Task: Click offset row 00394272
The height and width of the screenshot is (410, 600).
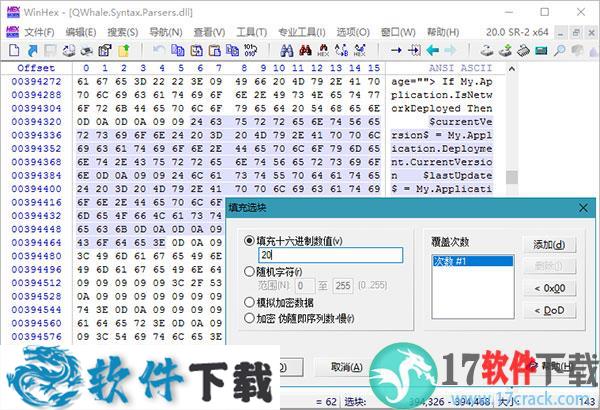Action: (36, 82)
